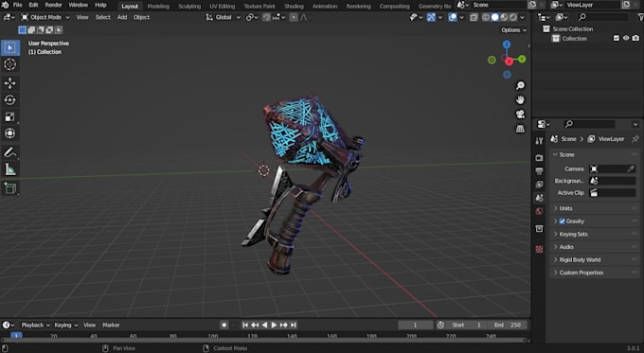Pin the properties editor context
Image resolution: width=644 pixels, height=353 pixels.
[x=635, y=139]
